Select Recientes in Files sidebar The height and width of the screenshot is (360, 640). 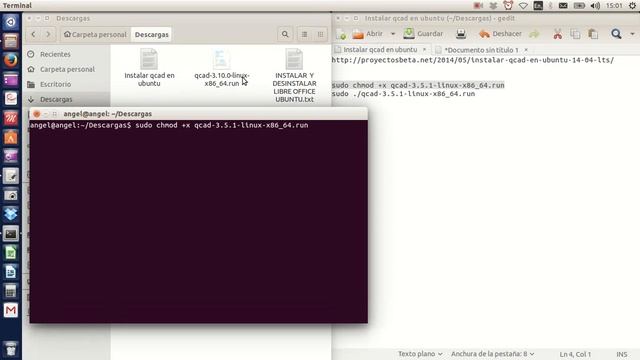[x=55, y=54]
